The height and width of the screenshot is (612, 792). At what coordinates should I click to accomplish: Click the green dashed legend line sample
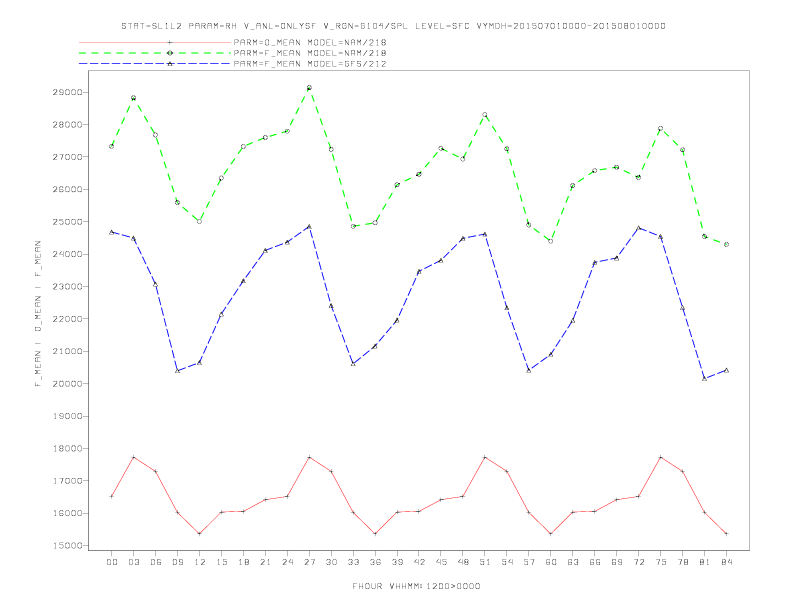[155, 53]
